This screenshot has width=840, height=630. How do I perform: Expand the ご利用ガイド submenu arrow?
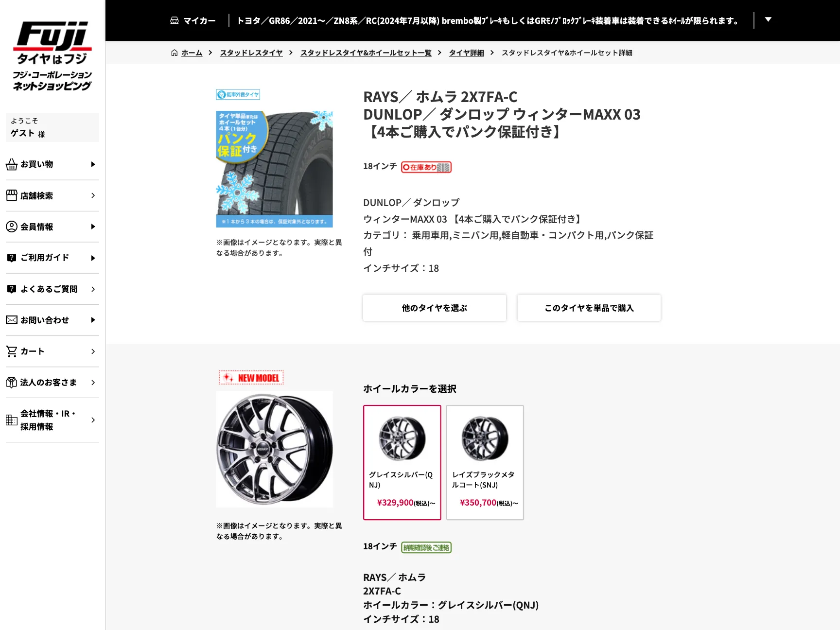click(93, 258)
